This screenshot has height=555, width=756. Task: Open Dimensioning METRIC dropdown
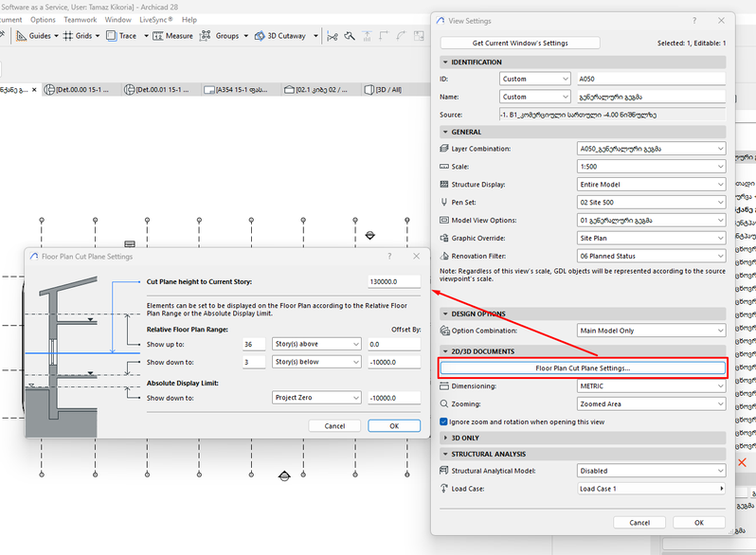point(651,385)
